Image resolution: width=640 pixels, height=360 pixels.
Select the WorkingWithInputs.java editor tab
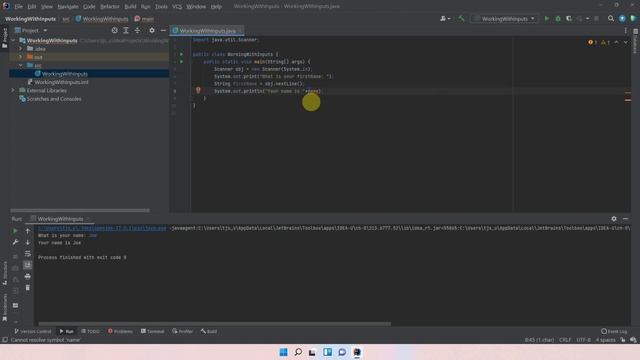point(208,31)
